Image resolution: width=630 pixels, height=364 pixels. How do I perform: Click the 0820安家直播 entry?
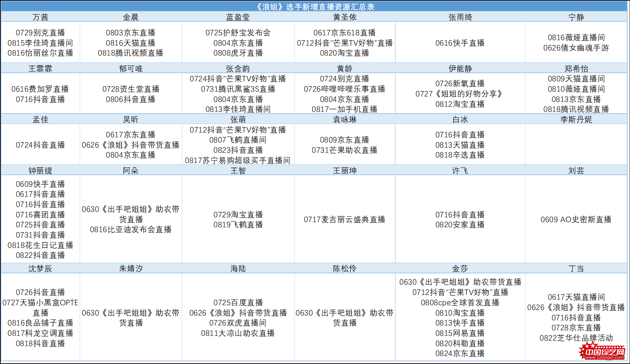point(460,225)
